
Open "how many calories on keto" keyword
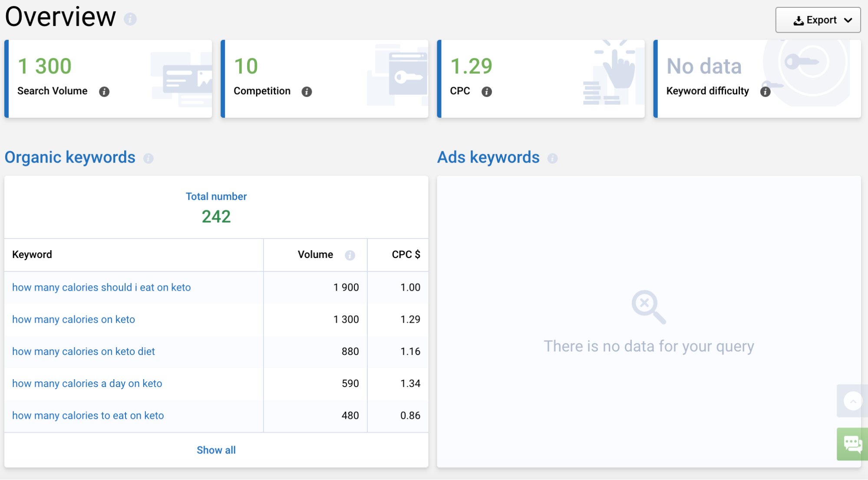pos(73,319)
